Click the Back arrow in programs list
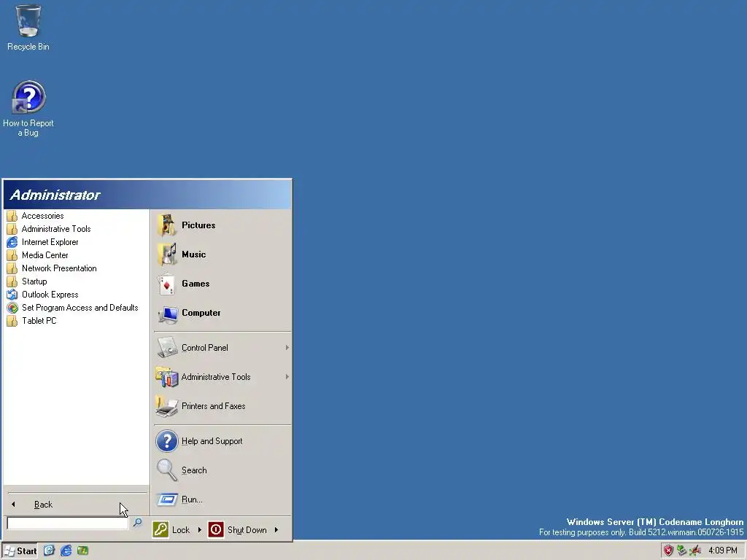 [13, 505]
